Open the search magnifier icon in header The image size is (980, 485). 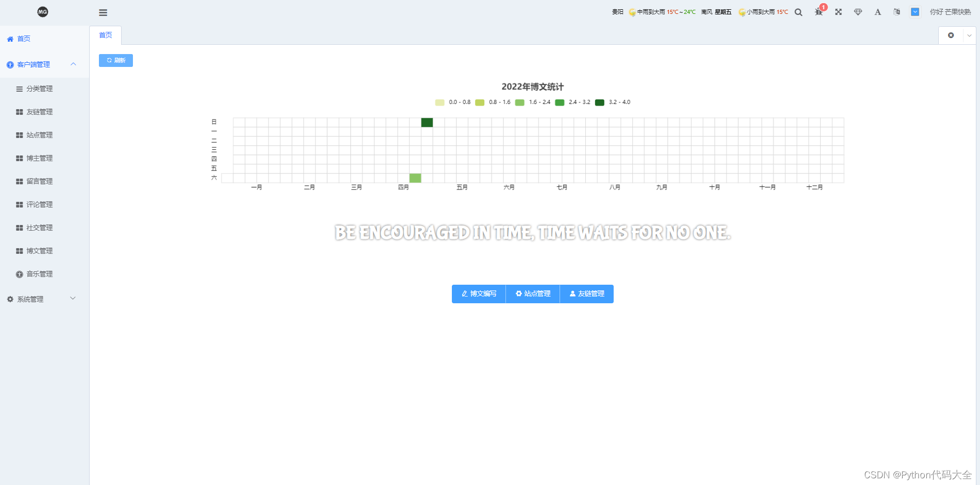(x=799, y=12)
